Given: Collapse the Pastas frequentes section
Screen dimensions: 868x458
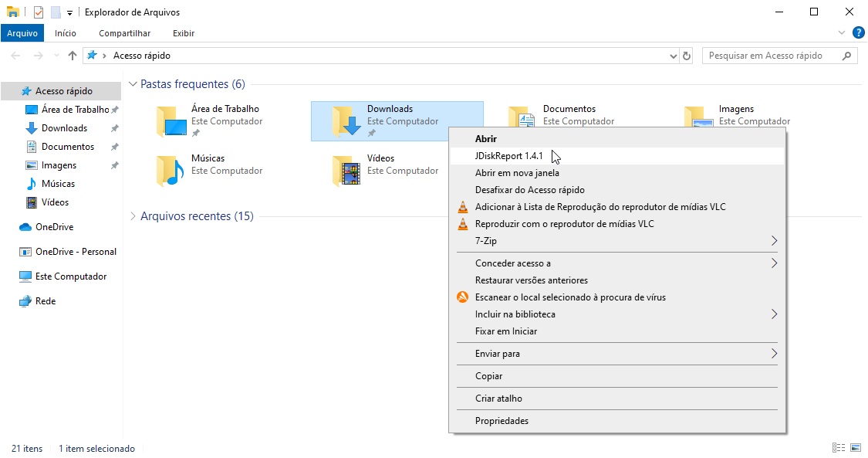Looking at the screenshot, I should pos(133,84).
